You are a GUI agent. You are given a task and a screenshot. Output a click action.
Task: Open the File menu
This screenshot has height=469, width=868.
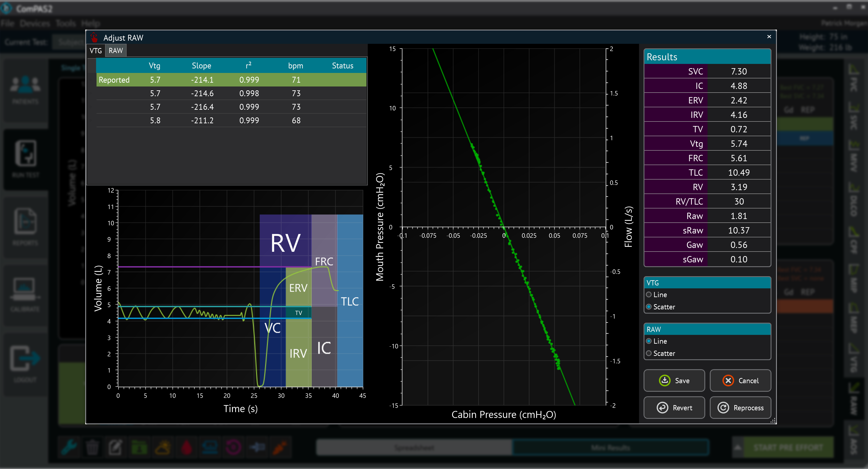point(7,23)
